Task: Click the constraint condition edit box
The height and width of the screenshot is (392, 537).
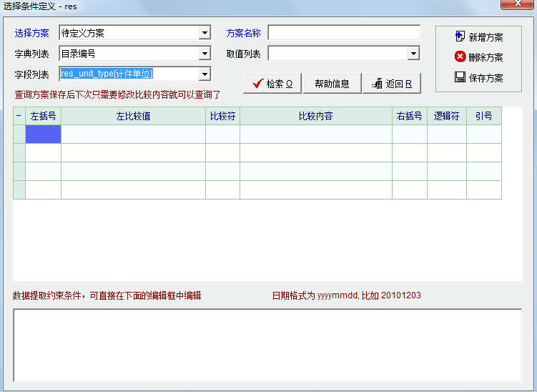Action: 267,346
